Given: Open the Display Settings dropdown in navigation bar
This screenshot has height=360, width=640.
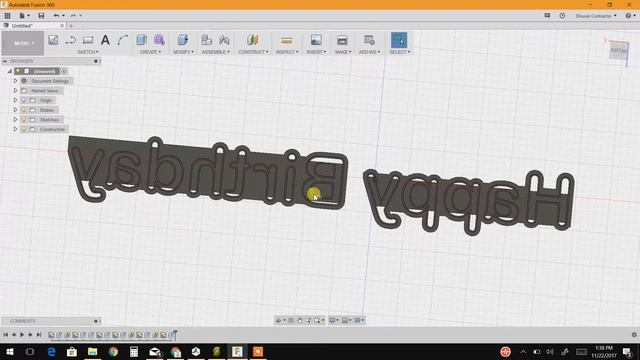Looking at the screenshot, I should 334,320.
